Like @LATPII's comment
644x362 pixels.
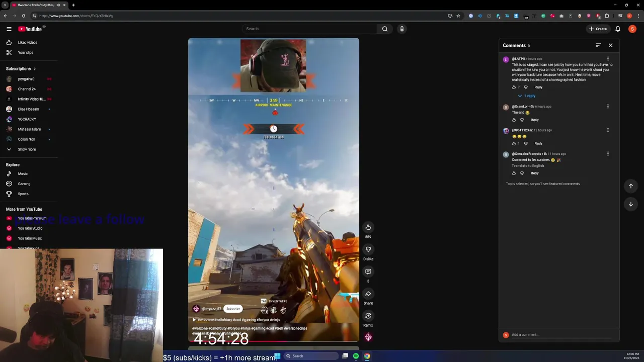(514, 87)
